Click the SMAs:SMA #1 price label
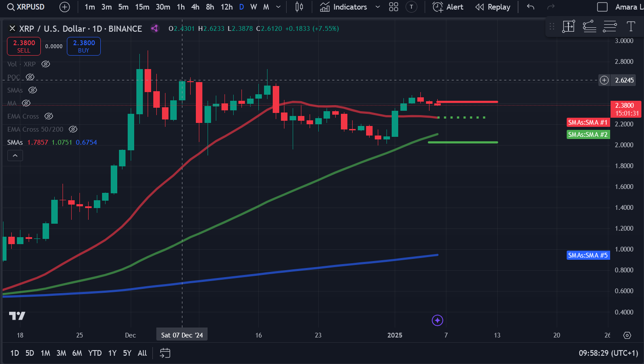The height and width of the screenshot is (364, 644). pos(588,122)
